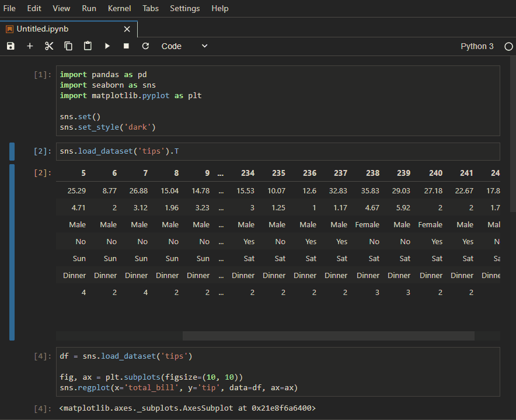Click the kernel status circle indicator
Image resolution: width=516 pixels, height=420 pixels.
click(508, 46)
